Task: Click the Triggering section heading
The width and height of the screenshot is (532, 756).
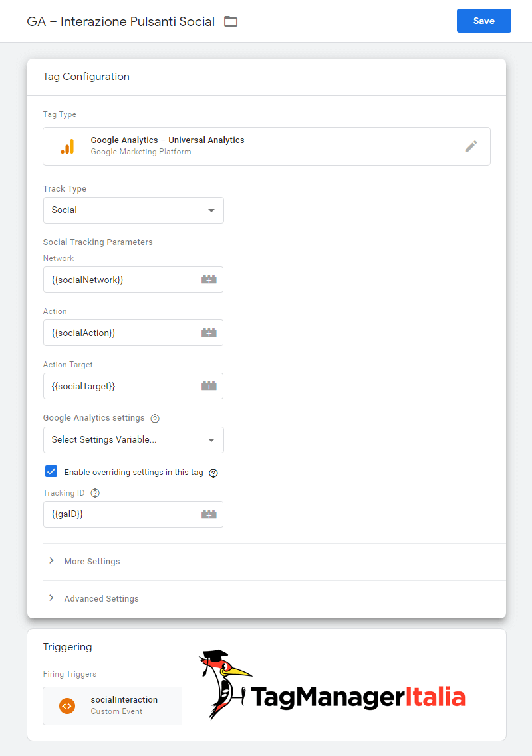Action: [67, 647]
